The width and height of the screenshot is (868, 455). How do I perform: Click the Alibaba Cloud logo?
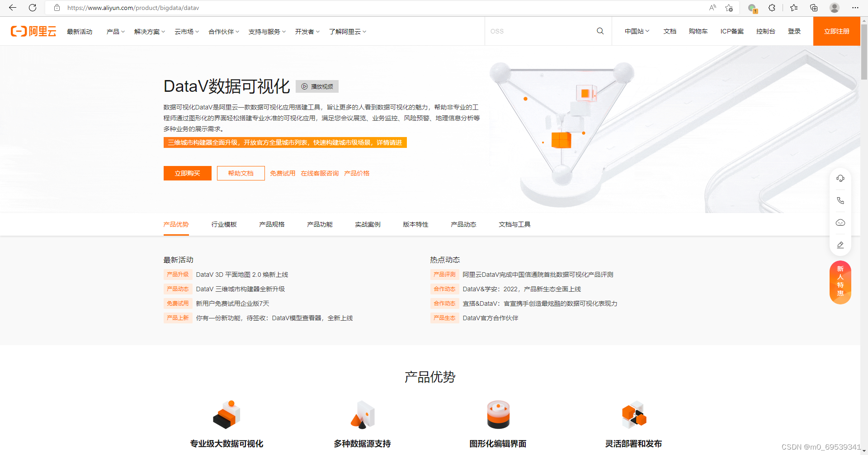tap(33, 31)
